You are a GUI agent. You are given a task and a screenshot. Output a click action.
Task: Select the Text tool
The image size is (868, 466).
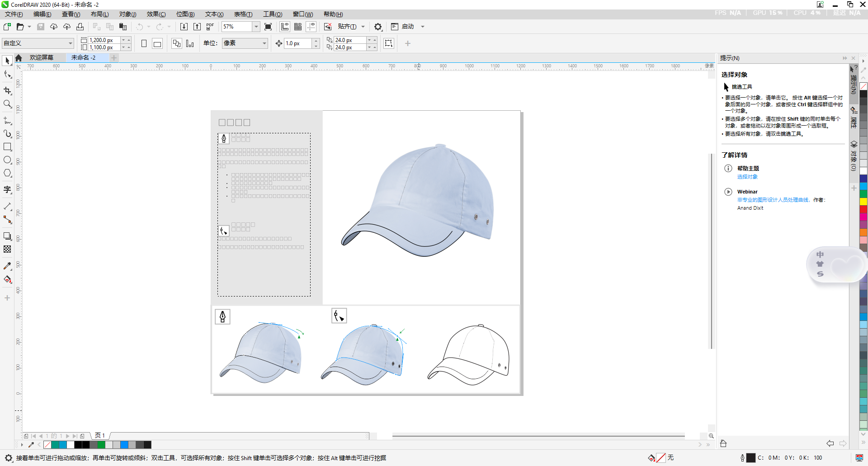coord(7,189)
